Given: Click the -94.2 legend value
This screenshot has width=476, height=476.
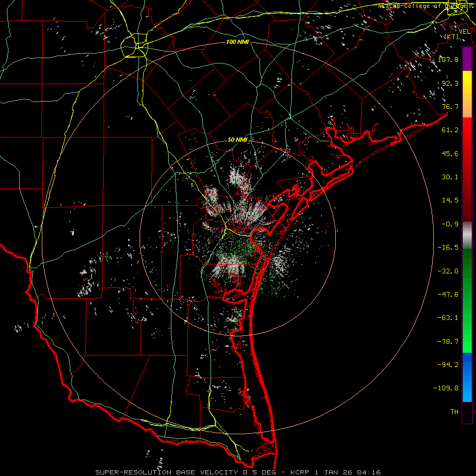Looking at the screenshot, I should [x=448, y=365].
